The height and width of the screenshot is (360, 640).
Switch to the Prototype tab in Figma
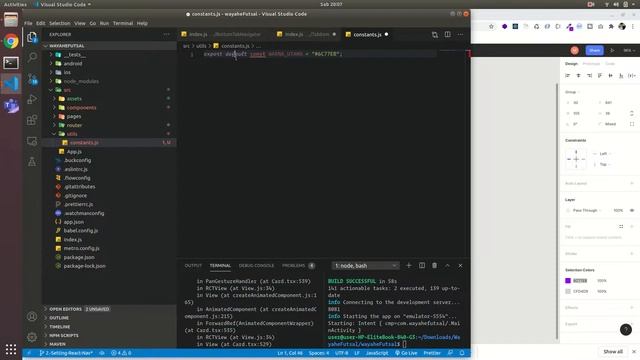click(x=591, y=64)
